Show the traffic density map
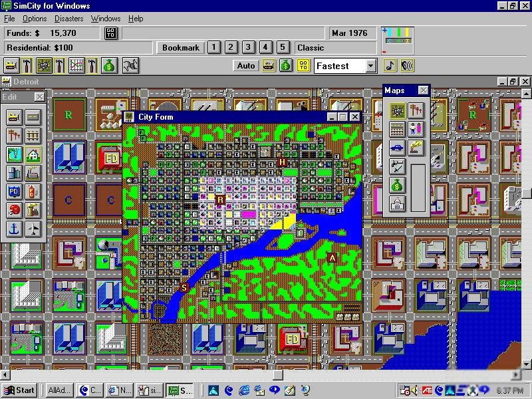The image size is (532, 399). (397, 148)
